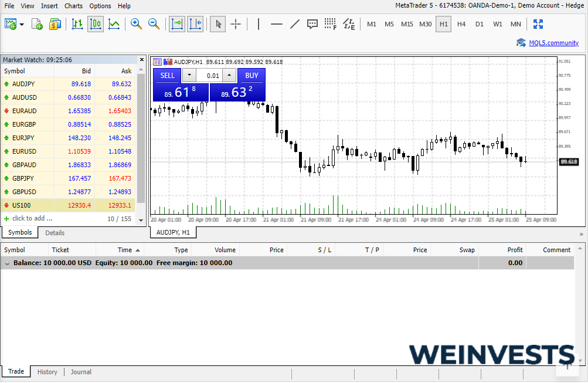588x383 pixels.
Task: Open the Charts menu
Action: pos(73,6)
